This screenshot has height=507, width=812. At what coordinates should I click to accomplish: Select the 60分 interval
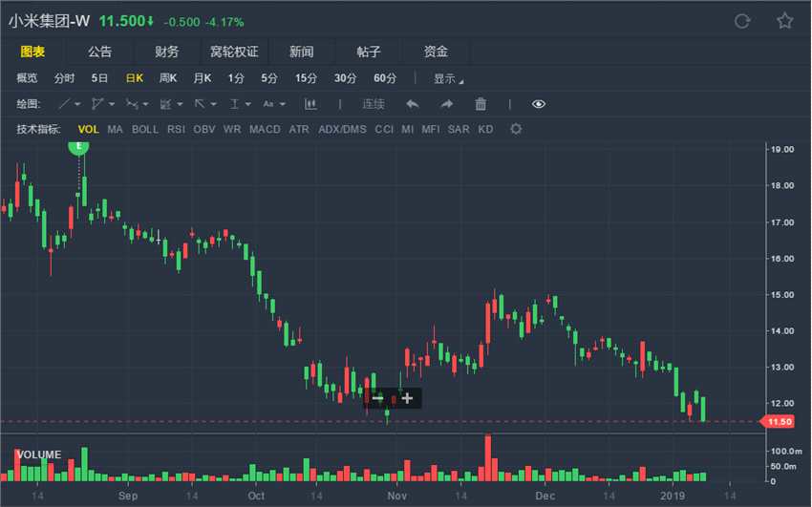[x=385, y=78]
